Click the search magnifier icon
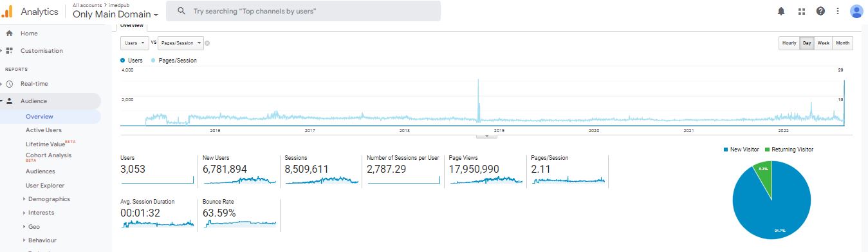The image size is (868, 252). 181,11
